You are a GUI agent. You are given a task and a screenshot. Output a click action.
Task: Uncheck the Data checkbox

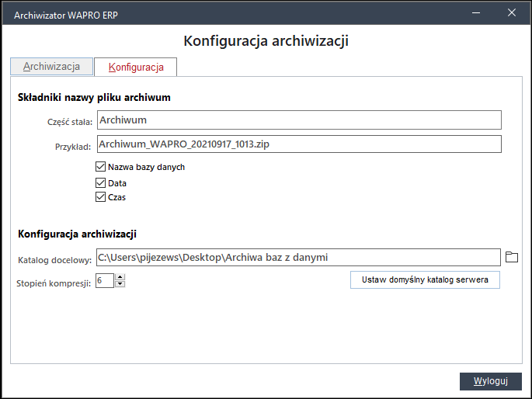(100, 182)
